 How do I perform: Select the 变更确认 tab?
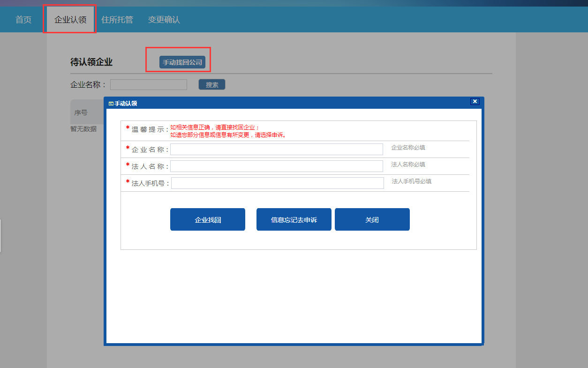pos(164,20)
